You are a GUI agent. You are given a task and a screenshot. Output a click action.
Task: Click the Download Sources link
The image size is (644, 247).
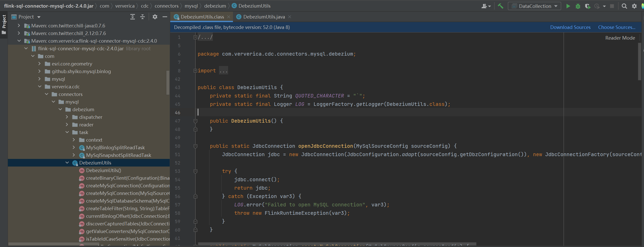[570, 27]
